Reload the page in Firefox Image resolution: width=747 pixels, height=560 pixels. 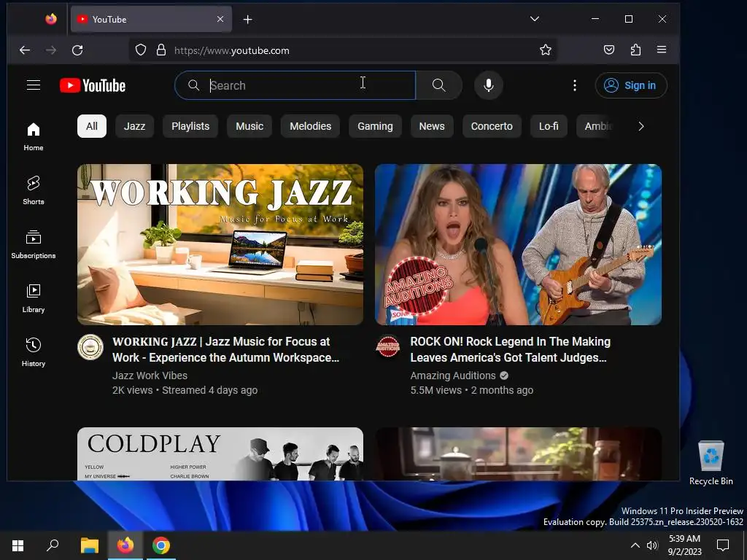pyautogui.click(x=77, y=50)
